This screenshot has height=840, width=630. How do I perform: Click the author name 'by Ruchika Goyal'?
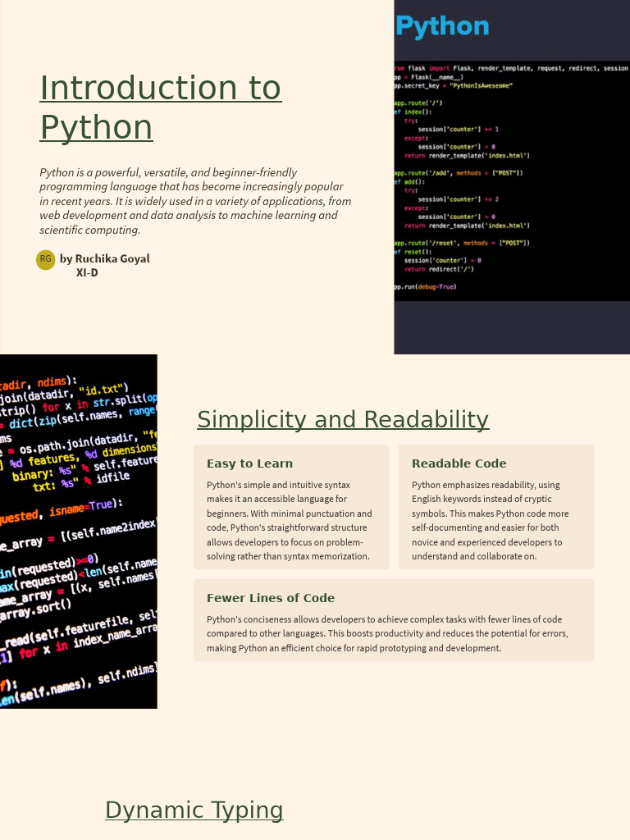[x=104, y=258]
